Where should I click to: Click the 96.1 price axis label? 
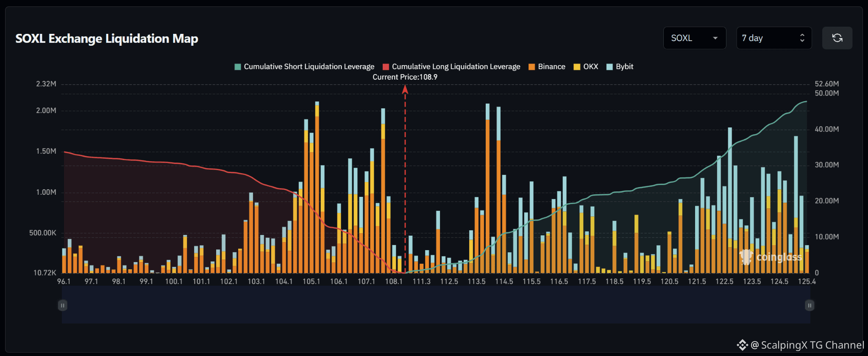(x=64, y=281)
